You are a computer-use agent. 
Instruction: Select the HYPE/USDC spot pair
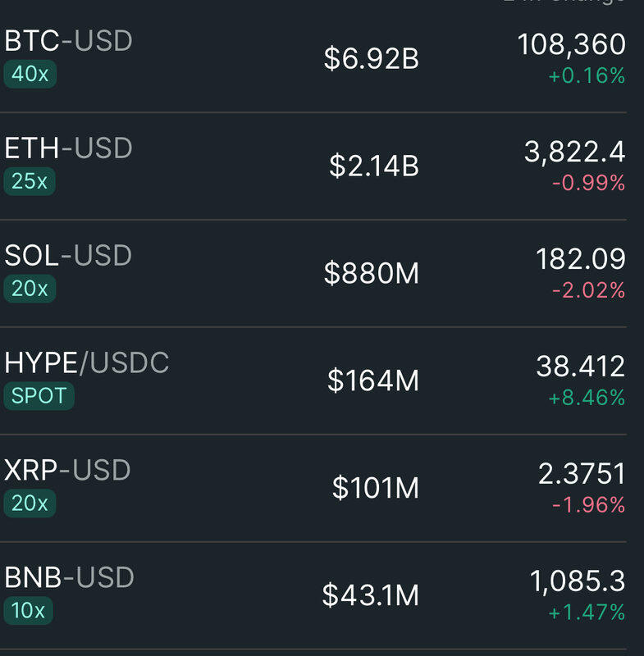click(x=86, y=363)
